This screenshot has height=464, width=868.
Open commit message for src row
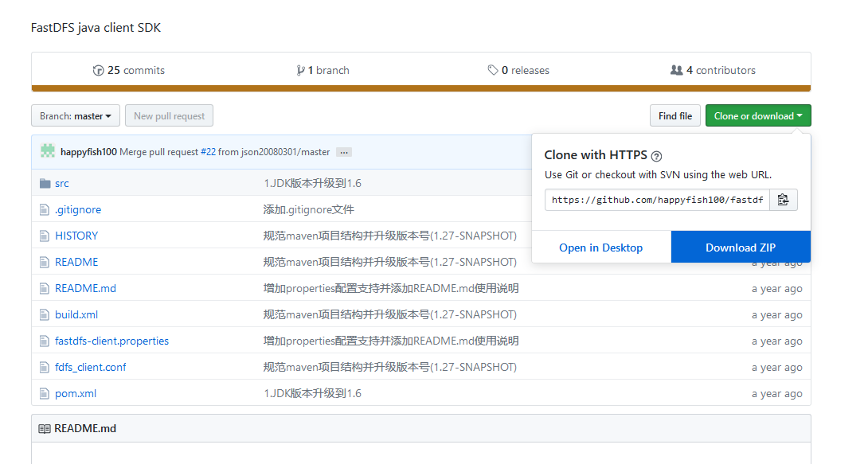click(312, 183)
